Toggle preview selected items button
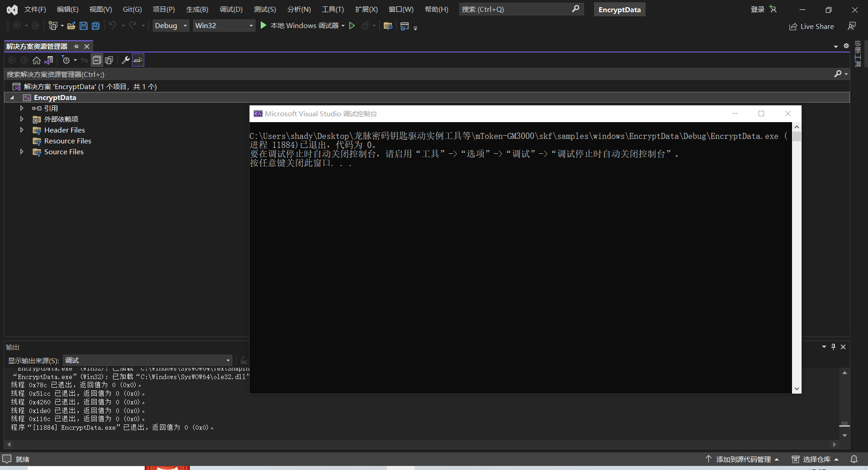 pos(138,60)
